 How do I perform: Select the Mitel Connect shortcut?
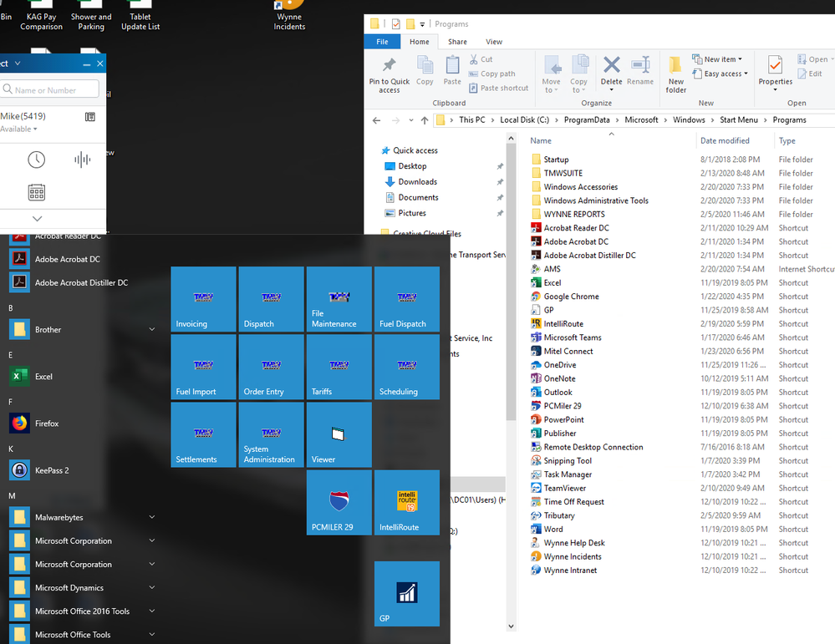pos(568,352)
